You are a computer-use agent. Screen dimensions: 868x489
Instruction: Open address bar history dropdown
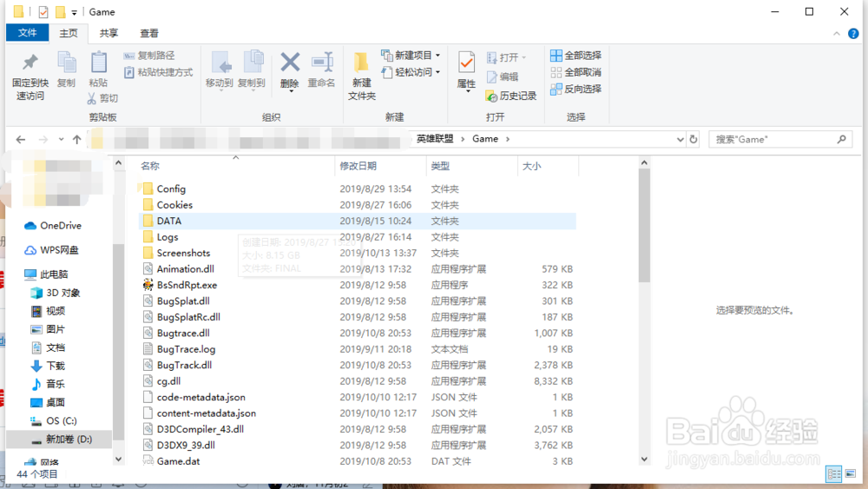point(681,140)
